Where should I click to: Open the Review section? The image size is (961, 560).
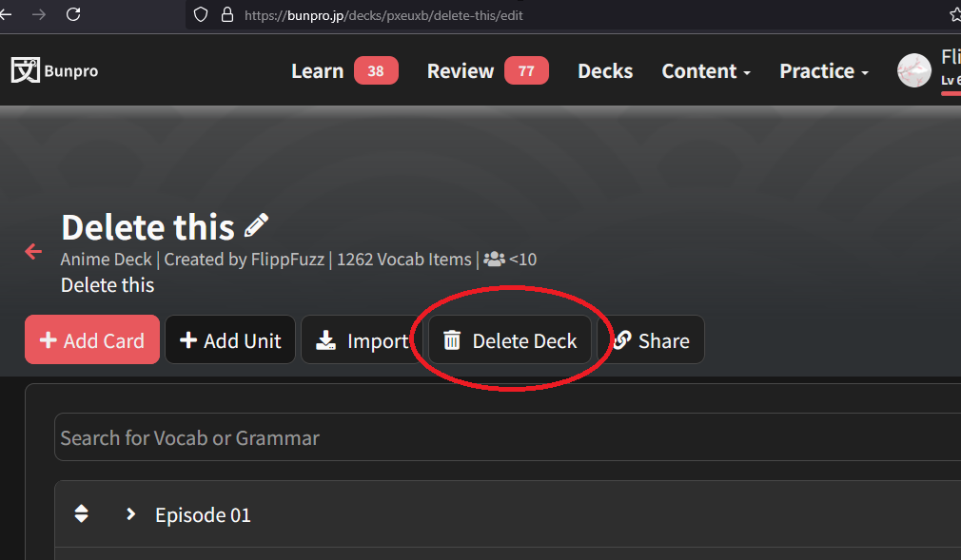pos(461,71)
